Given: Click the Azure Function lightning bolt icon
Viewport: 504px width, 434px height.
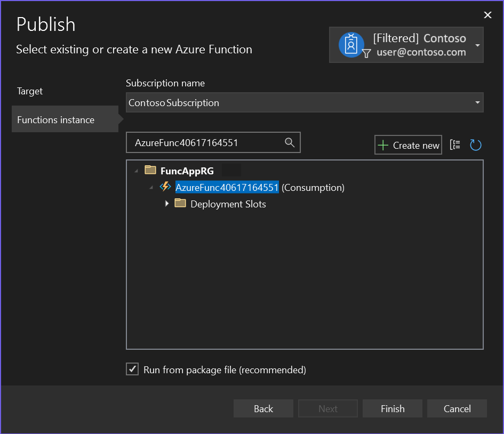Looking at the screenshot, I should (x=165, y=187).
